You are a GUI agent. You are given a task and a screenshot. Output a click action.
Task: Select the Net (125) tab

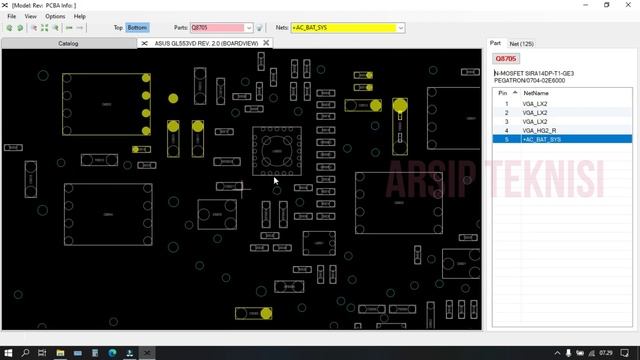[521, 44]
